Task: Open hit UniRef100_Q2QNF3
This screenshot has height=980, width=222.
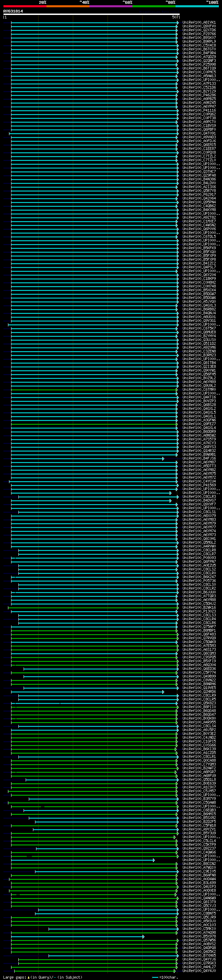Action: pyautogui.click(x=199, y=60)
